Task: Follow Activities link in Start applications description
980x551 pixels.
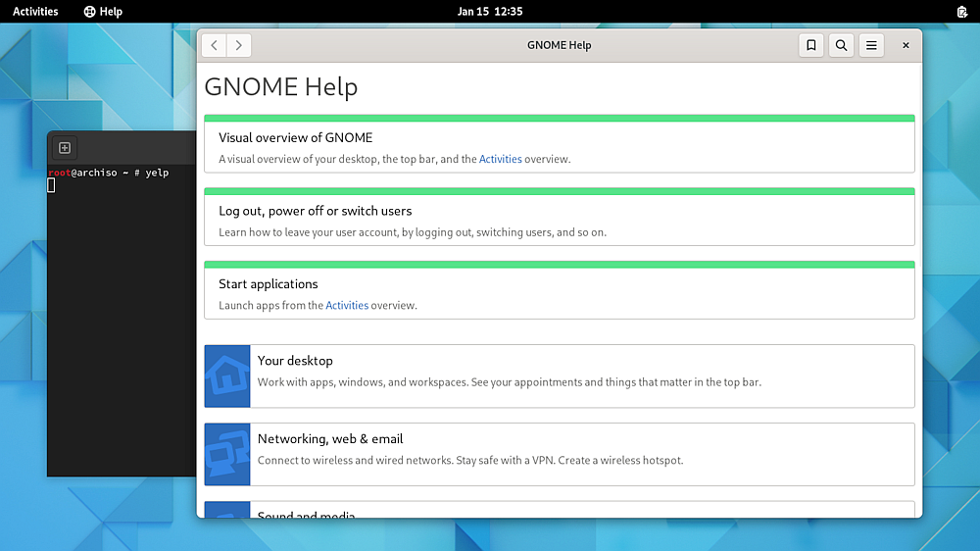Action: 347,305
